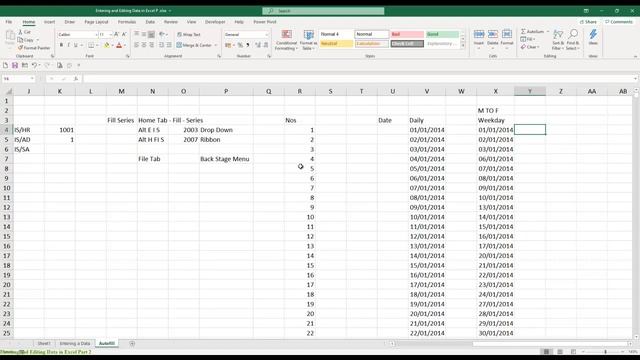Toggle bottom vertical alignment
This screenshot has width=640, height=360.
coord(151,34)
